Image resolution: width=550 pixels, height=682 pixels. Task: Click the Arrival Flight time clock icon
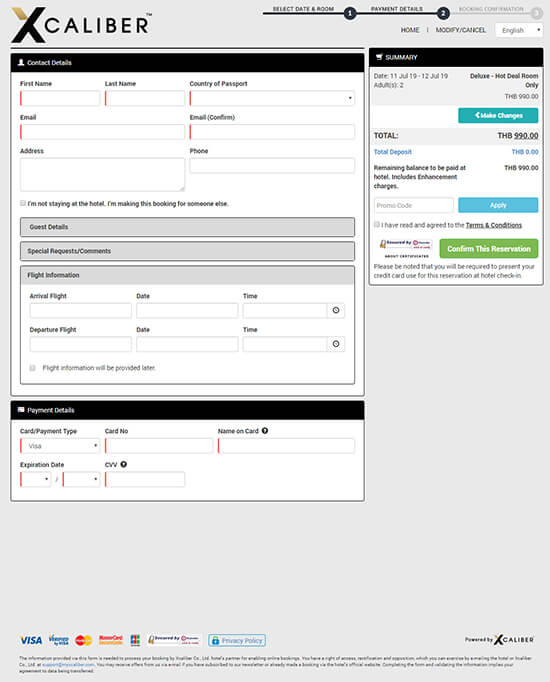pos(336,311)
